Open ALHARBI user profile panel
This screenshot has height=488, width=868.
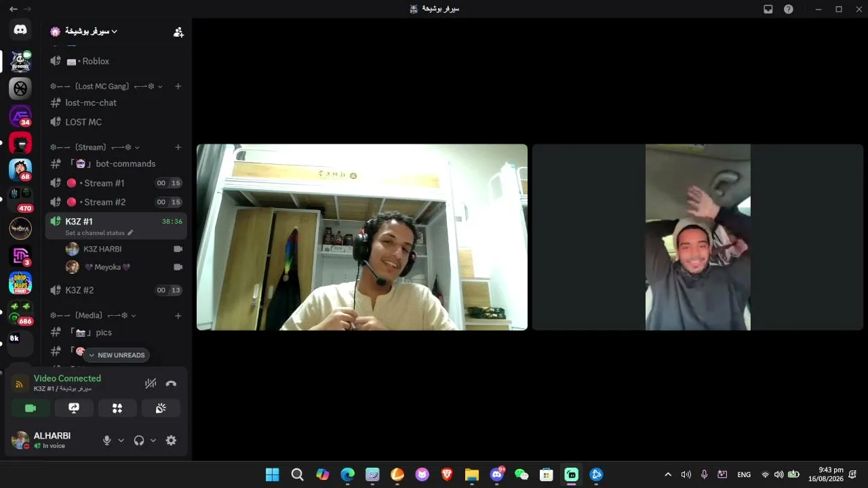[51, 440]
